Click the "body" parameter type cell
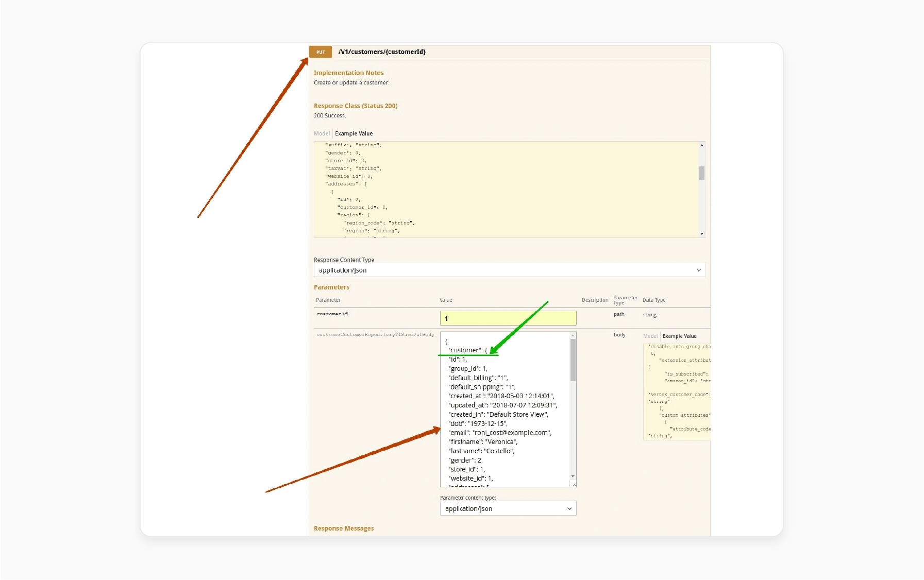This screenshot has width=924, height=580. 619,335
